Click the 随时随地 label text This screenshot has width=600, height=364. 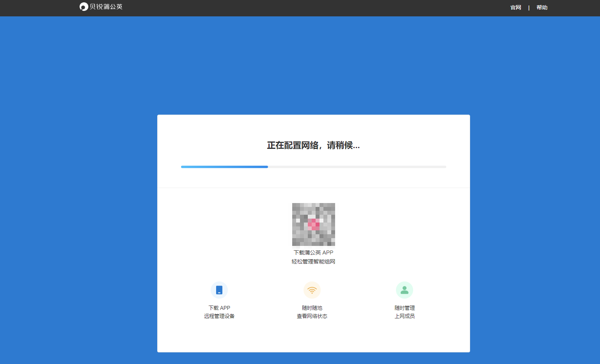312,308
